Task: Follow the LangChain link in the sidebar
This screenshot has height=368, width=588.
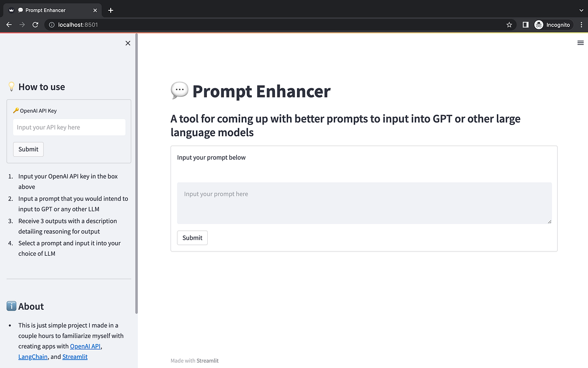Action: 32,357
